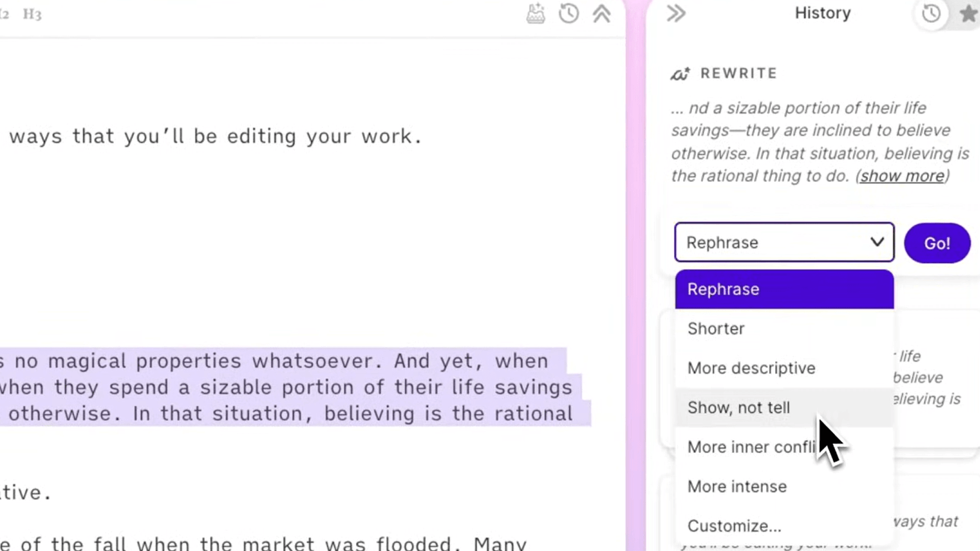
Task: Choose More inner conflict option
Action: pyautogui.click(x=784, y=447)
